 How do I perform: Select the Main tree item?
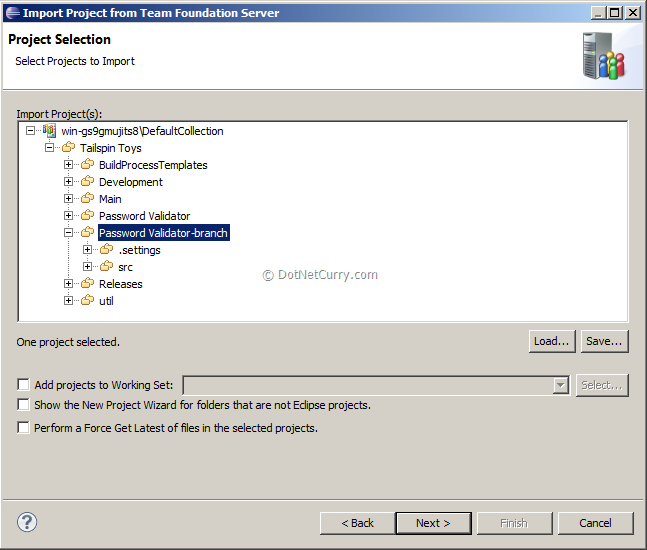(110, 199)
